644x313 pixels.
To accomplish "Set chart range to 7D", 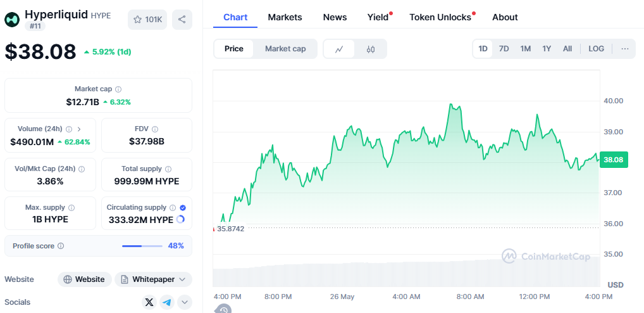I will click(504, 49).
